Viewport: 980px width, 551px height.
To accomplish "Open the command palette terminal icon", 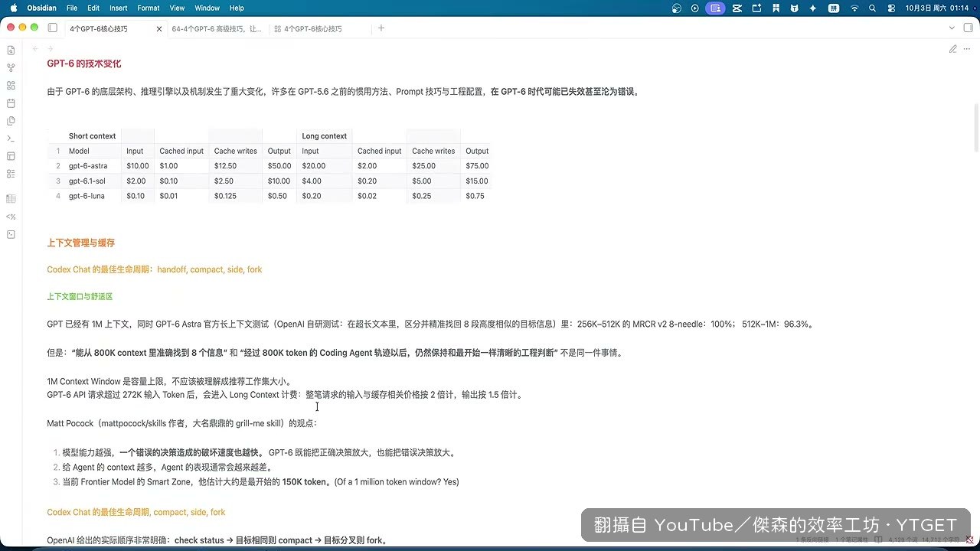I will [11, 138].
